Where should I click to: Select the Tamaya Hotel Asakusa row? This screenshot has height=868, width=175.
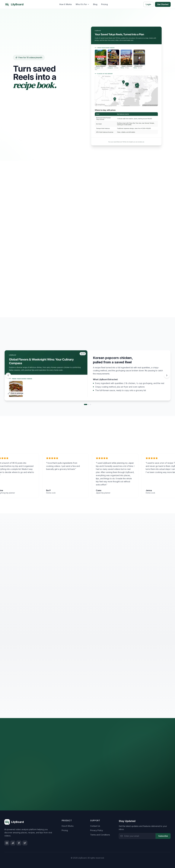coord(126,128)
